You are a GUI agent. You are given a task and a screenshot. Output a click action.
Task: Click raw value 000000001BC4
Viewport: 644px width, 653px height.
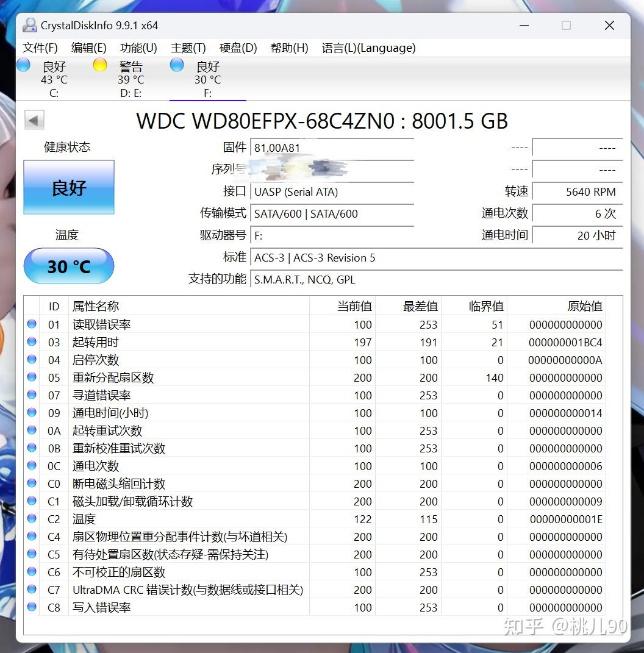[565, 342]
